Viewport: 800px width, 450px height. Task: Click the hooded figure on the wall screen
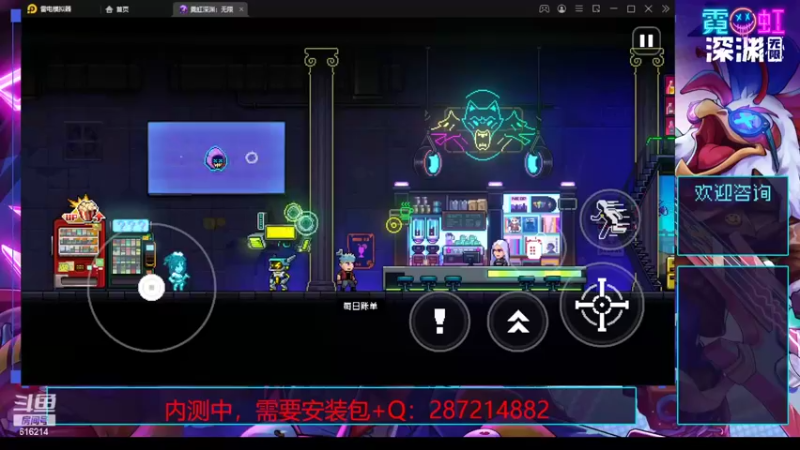[x=216, y=159]
